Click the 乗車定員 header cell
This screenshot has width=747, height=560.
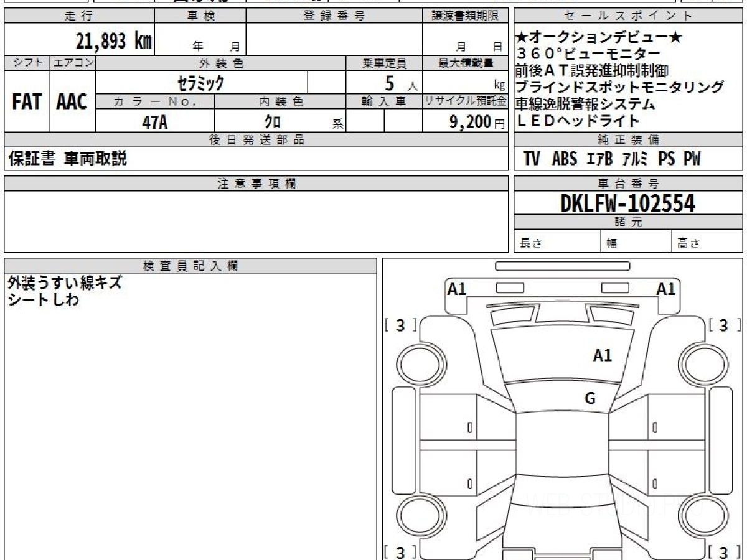pos(384,63)
